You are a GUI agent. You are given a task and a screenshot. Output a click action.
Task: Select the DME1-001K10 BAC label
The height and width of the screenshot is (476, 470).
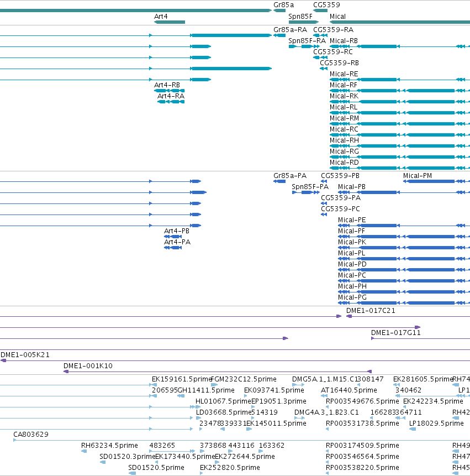coord(88,366)
